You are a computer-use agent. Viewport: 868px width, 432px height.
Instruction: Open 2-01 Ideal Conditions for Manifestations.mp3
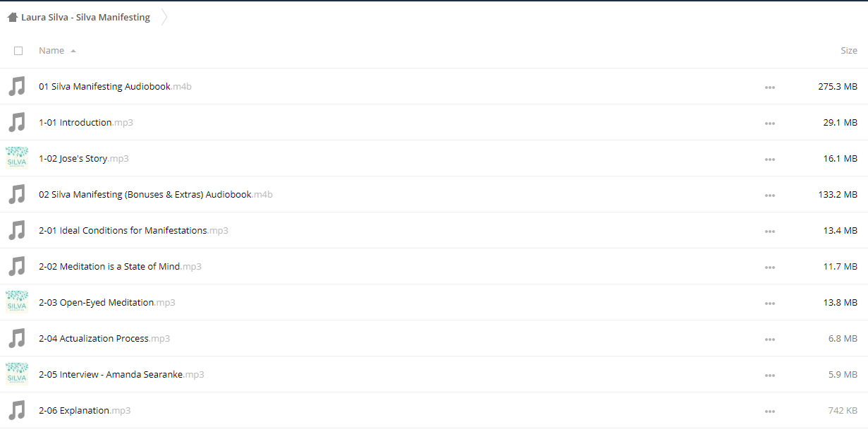(x=133, y=231)
